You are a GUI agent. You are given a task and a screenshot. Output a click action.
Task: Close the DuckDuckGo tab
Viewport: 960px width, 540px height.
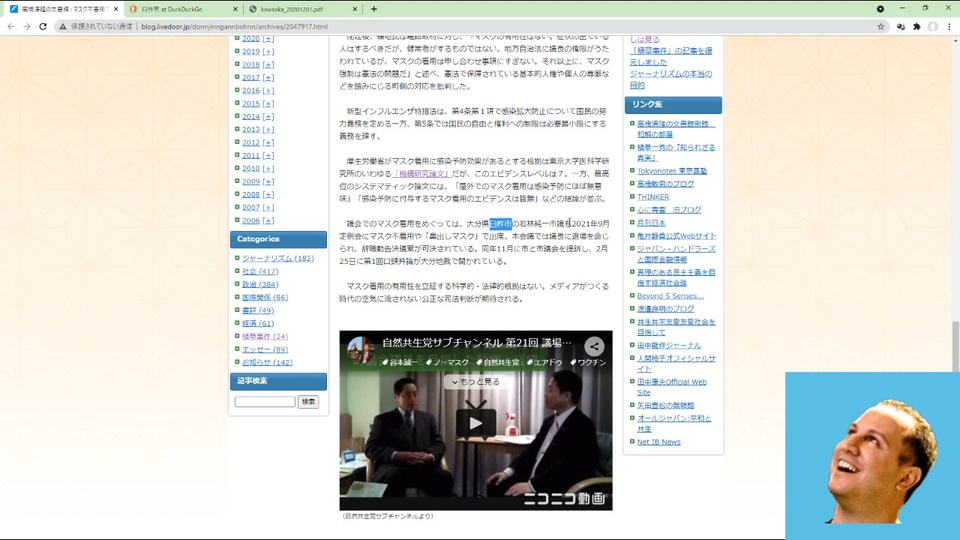pyautogui.click(x=235, y=9)
